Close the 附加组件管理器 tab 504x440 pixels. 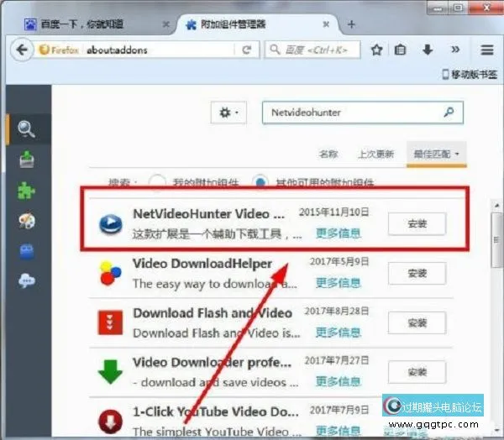[326, 24]
